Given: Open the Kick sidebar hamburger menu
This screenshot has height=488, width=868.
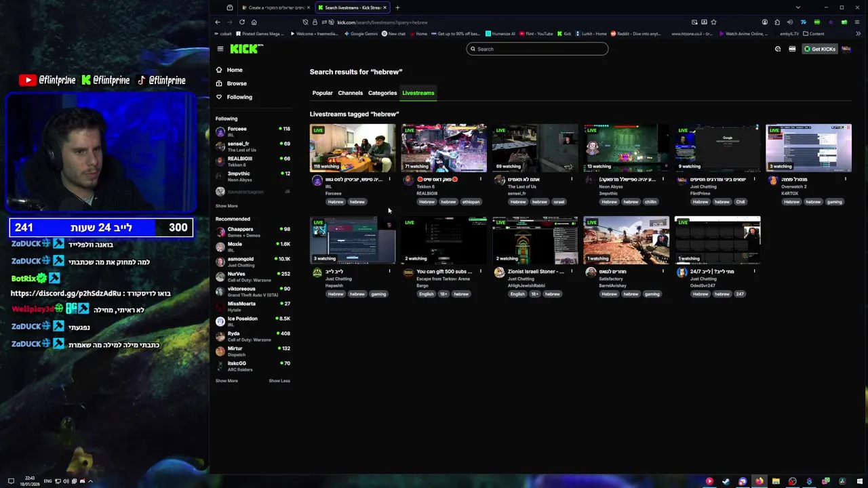Looking at the screenshot, I should [x=220, y=49].
